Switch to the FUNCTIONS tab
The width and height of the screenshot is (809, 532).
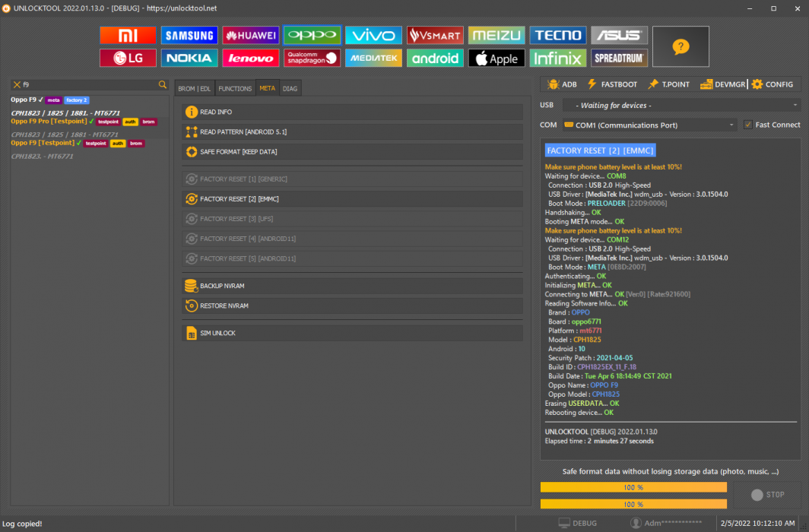coord(235,89)
